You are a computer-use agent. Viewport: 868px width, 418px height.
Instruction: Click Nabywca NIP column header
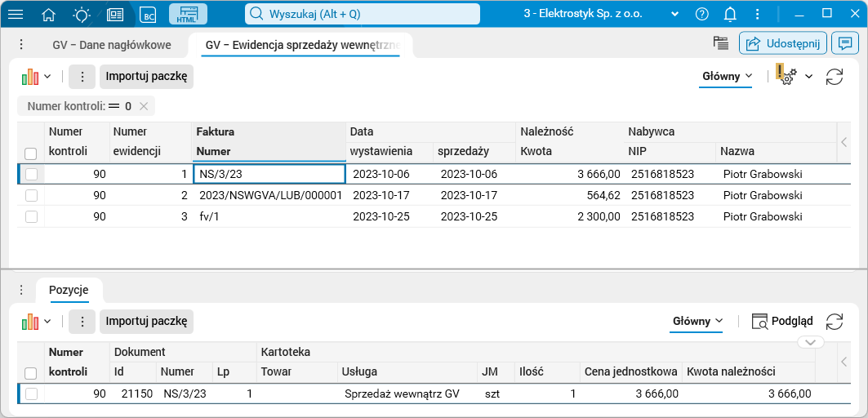tap(670, 152)
